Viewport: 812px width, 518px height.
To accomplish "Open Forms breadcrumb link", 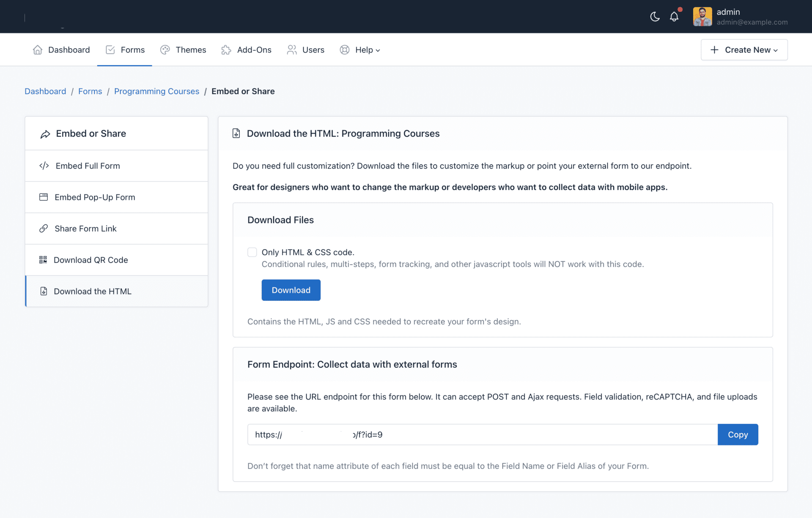I will click(x=90, y=91).
